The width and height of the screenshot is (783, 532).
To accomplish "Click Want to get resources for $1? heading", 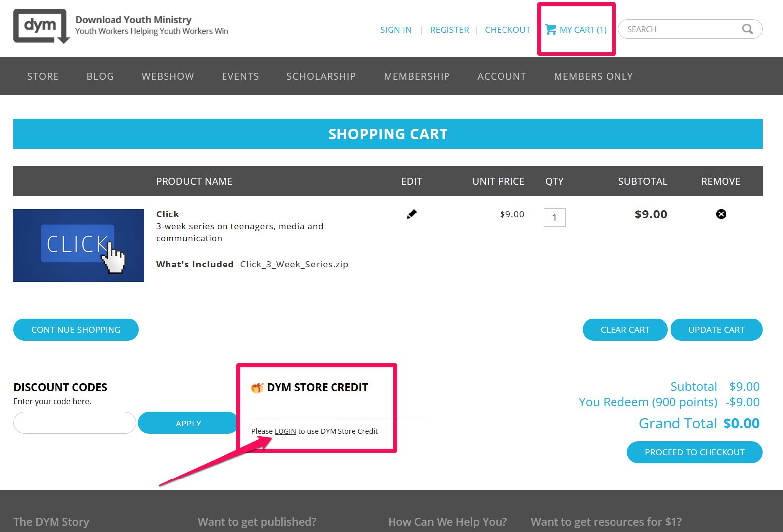I will (606, 522).
